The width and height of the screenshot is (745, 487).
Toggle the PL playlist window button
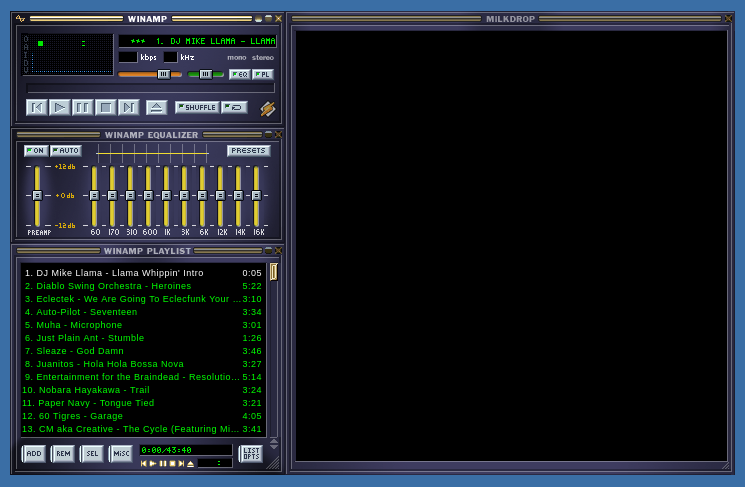[263, 74]
